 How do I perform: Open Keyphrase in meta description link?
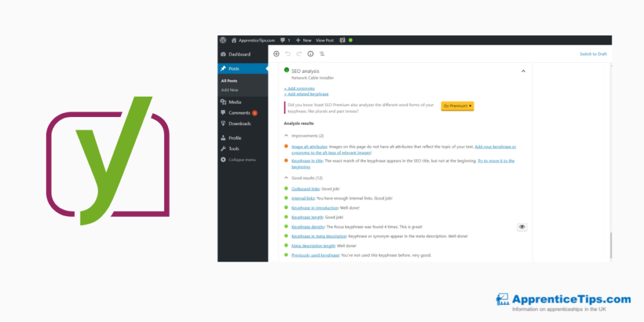click(319, 236)
